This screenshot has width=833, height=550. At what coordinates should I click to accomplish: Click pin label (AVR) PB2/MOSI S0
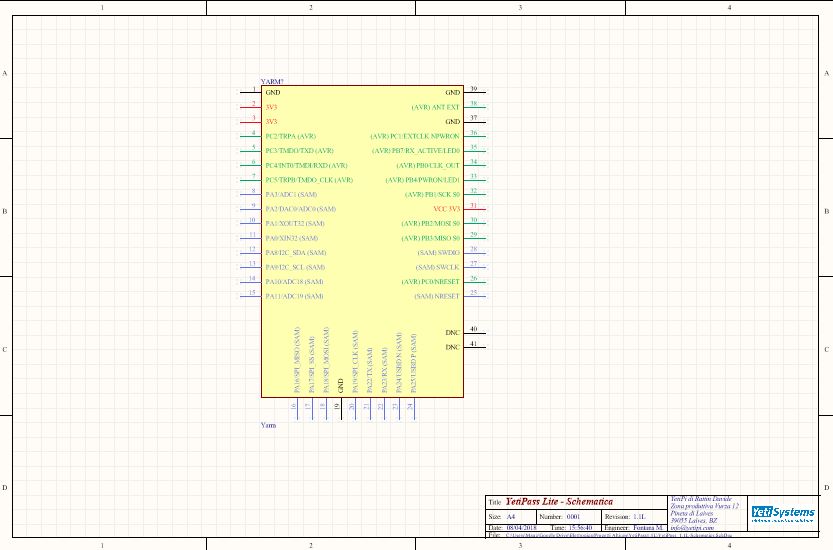pyautogui.click(x=430, y=224)
